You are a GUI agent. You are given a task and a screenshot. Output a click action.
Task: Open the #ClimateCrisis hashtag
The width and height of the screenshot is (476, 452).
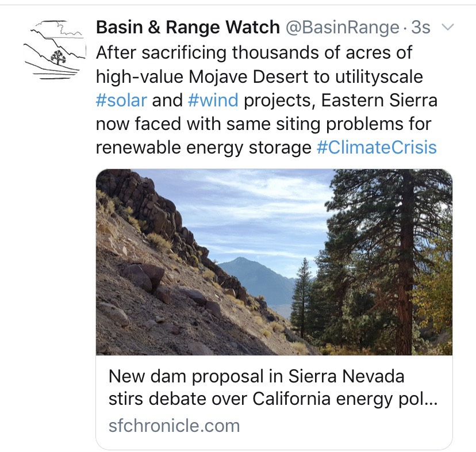pyautogui.click(x=377, y=148)
